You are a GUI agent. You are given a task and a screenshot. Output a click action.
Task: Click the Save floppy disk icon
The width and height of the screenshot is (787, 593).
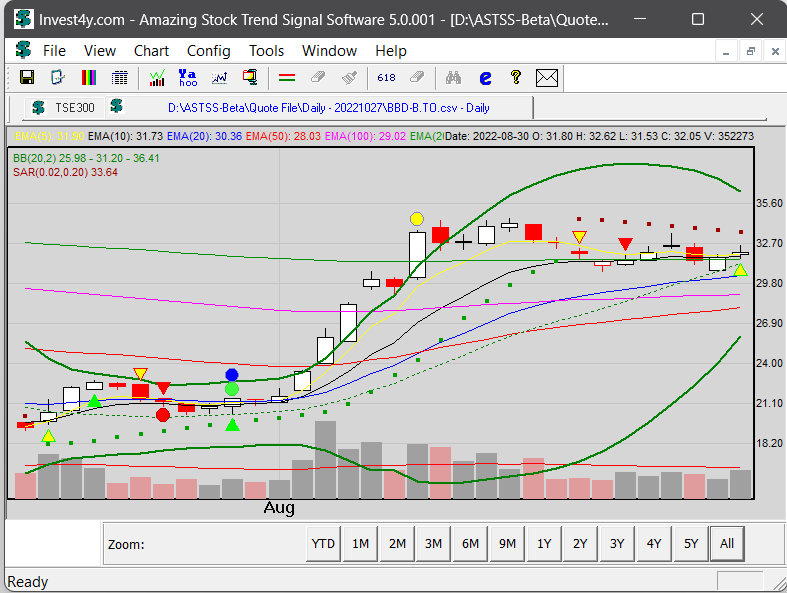tap(27, 77)
